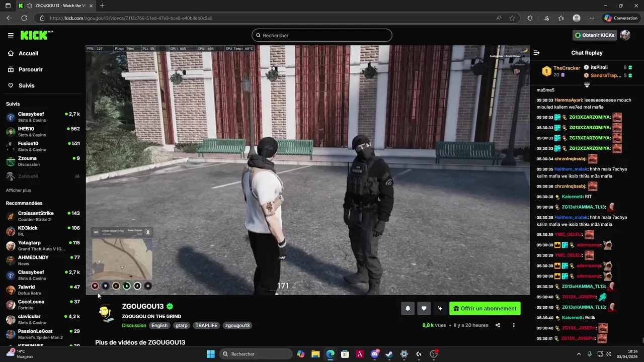Open Copilot Conversation button
Viewport: 644px width, 362px height.
coord(621,18)
